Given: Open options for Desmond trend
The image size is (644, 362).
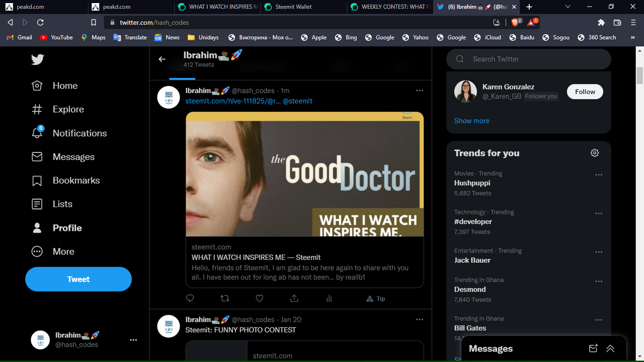Looking at the screenshot, I should tap(599, 282).
